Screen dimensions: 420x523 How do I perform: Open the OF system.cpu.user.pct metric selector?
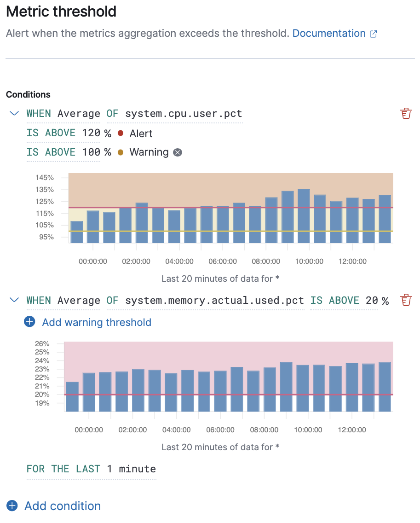pos(174,114)
